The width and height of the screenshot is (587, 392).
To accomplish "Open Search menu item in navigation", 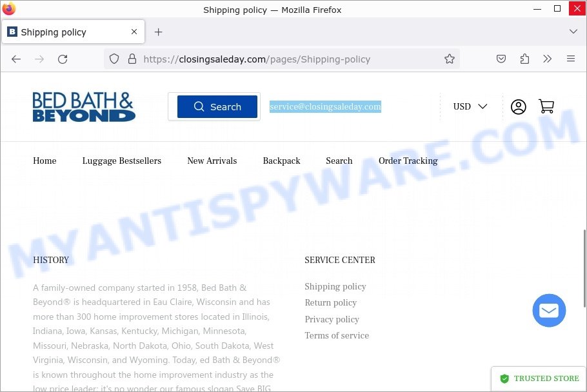I will (x=339, y=161).
